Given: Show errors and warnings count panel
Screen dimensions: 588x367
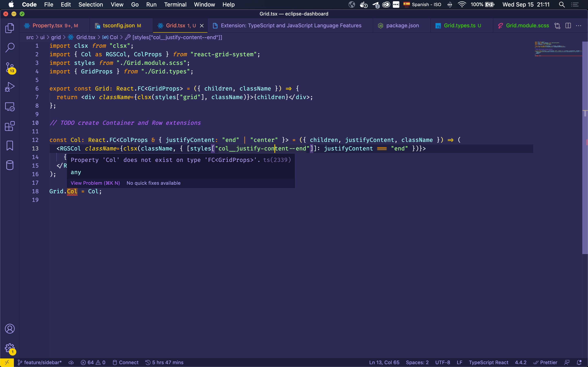Looking at the screenshot, I should click(x=93, y=362).
